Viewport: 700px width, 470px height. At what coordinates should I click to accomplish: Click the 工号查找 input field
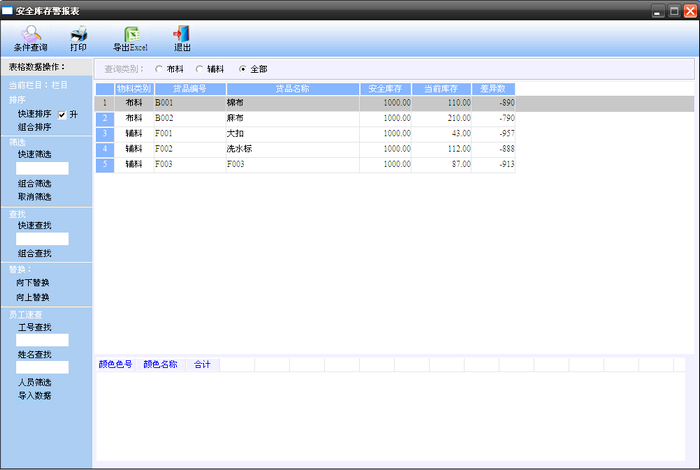tap(42, 340)
